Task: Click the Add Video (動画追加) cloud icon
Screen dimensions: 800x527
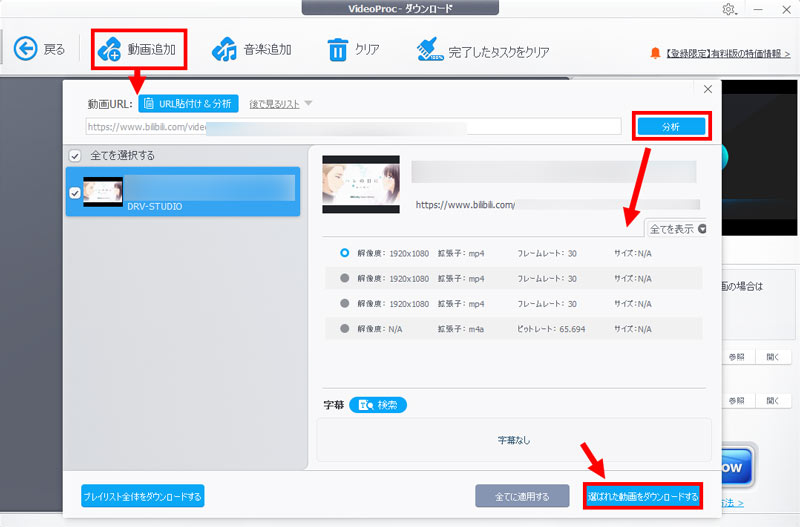Action: coord(110,49)
